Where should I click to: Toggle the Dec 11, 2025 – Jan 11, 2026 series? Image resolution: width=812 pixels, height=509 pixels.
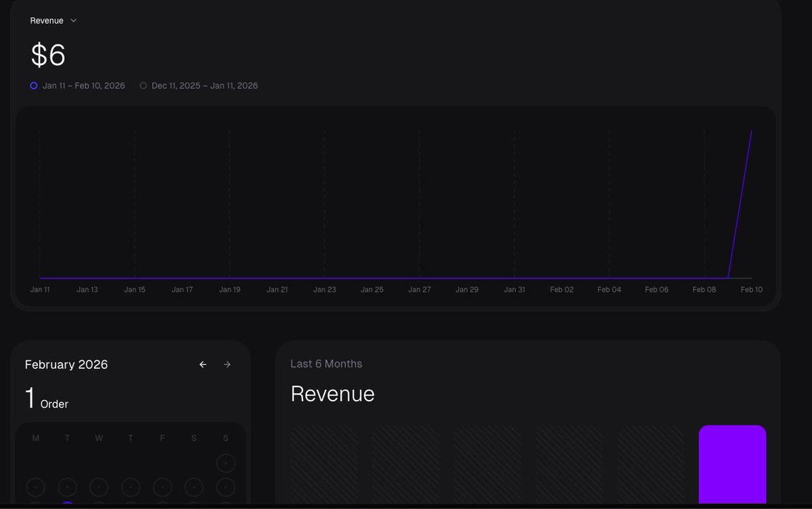click(199, 86)
